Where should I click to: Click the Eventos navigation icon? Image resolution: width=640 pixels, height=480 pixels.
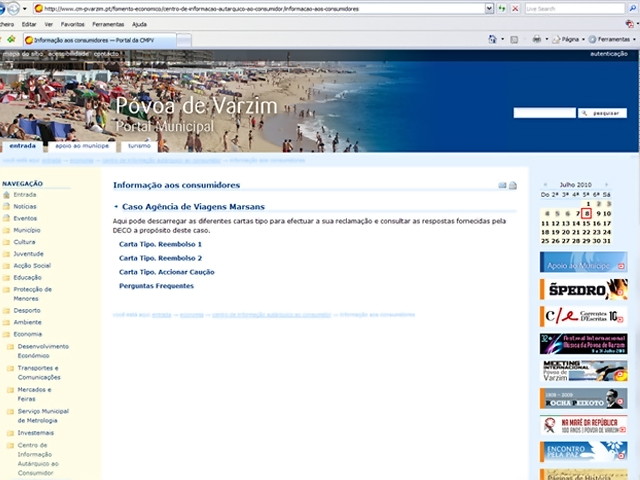click(x=6, y=218)
